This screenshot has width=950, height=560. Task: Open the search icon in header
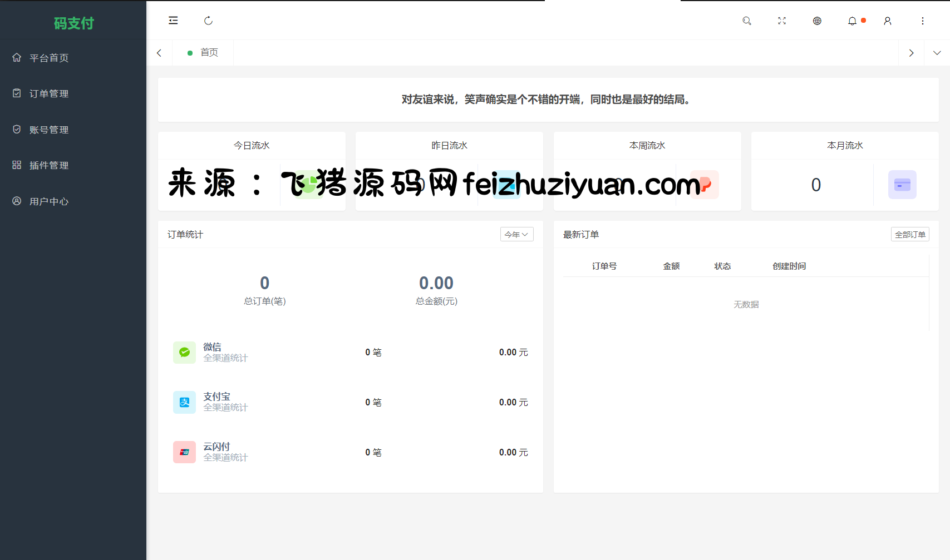747,21
